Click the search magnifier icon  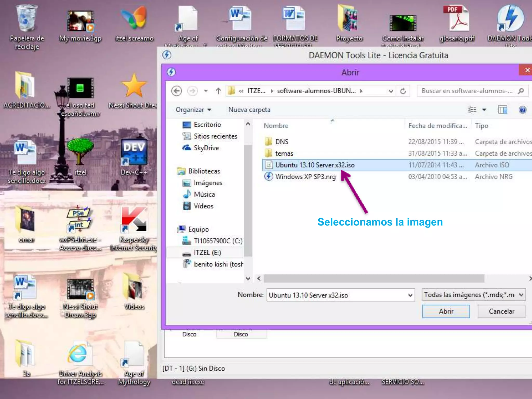[521, 91]
